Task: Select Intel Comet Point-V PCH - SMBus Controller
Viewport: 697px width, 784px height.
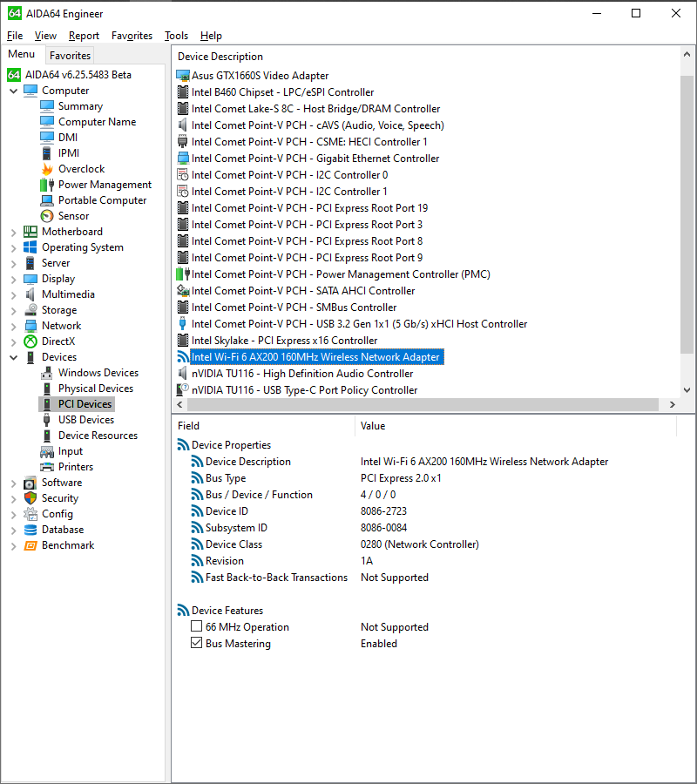Action: 294,308
